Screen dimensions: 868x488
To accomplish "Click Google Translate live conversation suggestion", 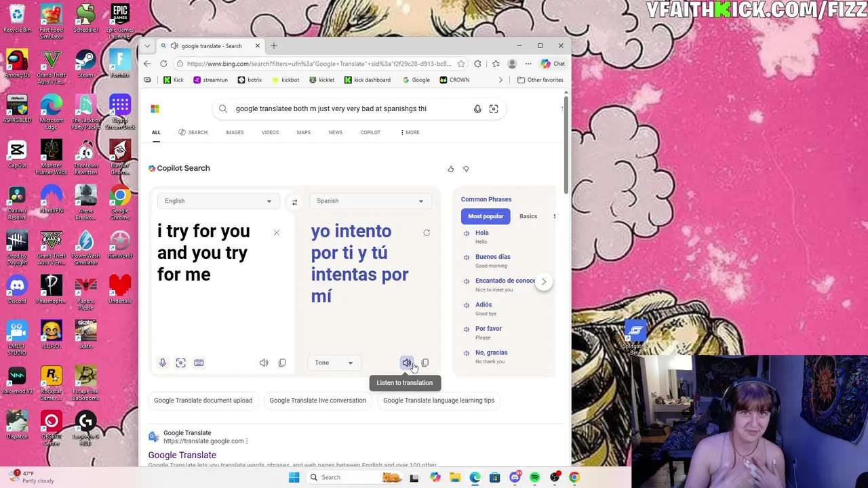I will pyautogui.click(x=317, y=401).
